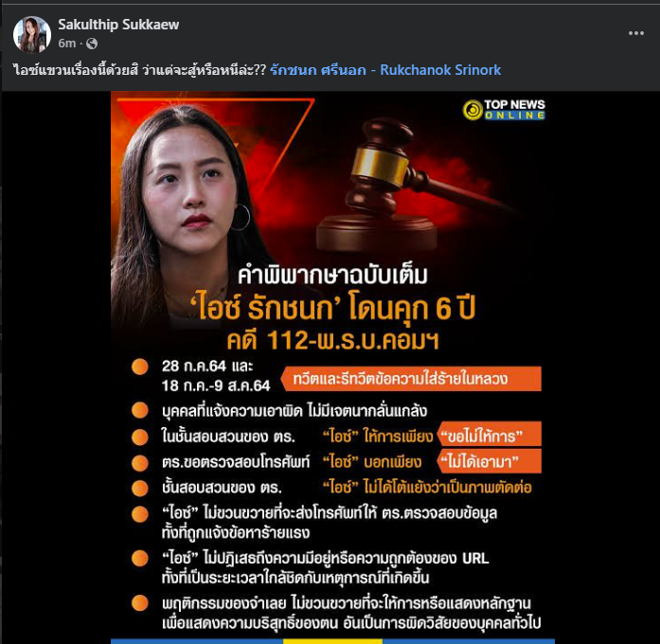
Task: Click the orange label ขอไม่ให้การ
Action: click(x=490, y=434)
